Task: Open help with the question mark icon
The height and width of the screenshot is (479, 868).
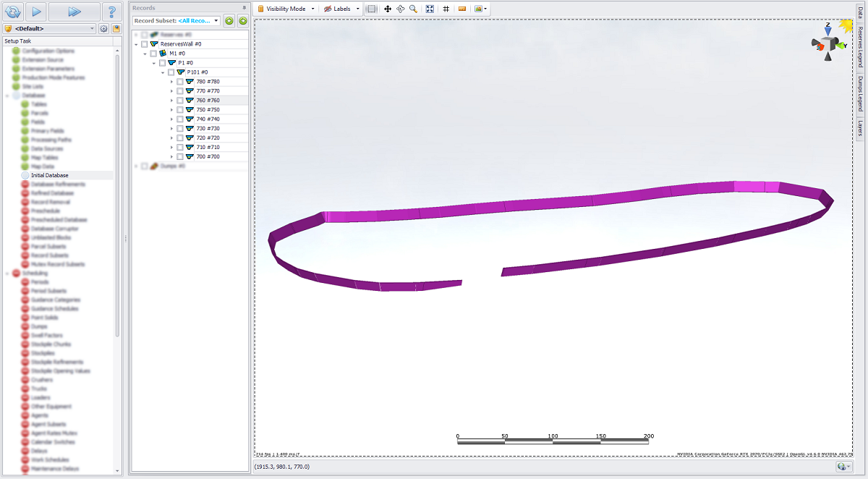Action: (x=112, y=11)
